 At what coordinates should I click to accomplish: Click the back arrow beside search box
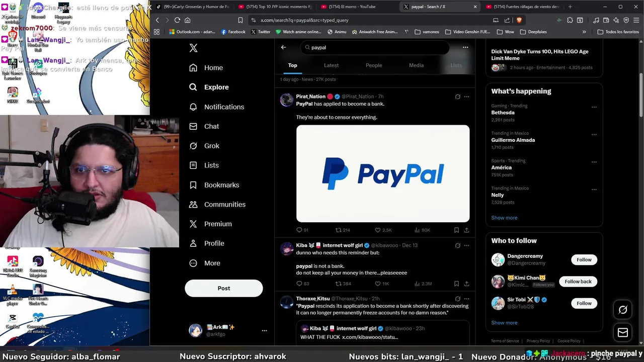click(283, 47)
